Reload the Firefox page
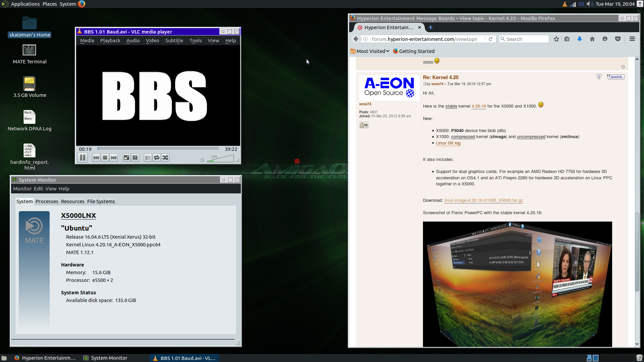The height and width of the screenshot is (362, 644). (490, 39)
